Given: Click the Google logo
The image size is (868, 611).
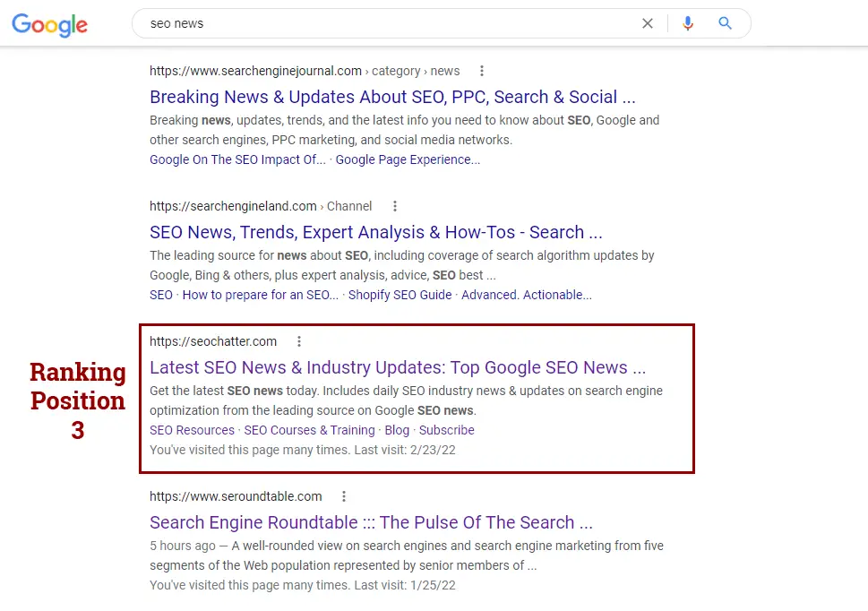Looking at the screenshot, I should coord(50,25).
